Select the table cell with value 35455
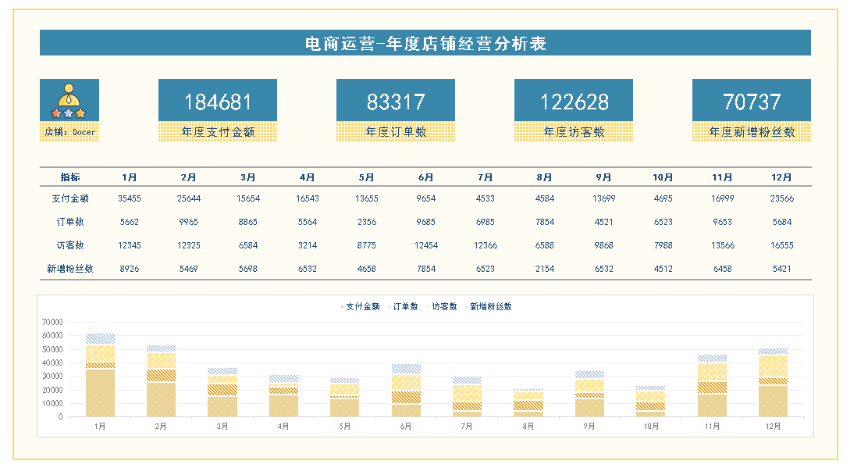 130,199
